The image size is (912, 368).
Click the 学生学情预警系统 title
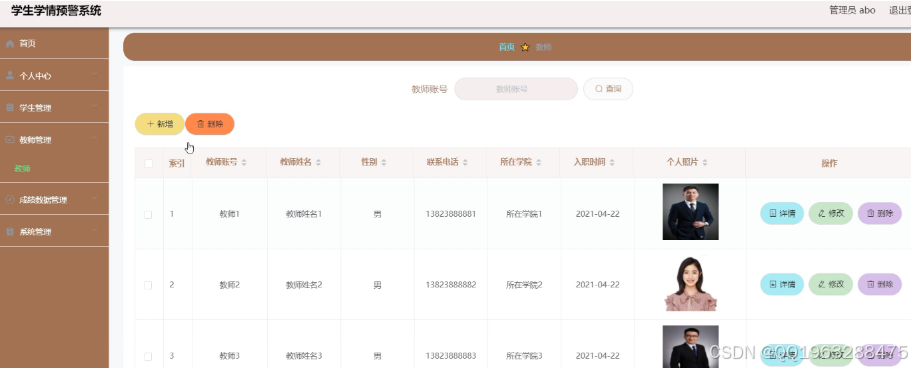pos(56,10)
